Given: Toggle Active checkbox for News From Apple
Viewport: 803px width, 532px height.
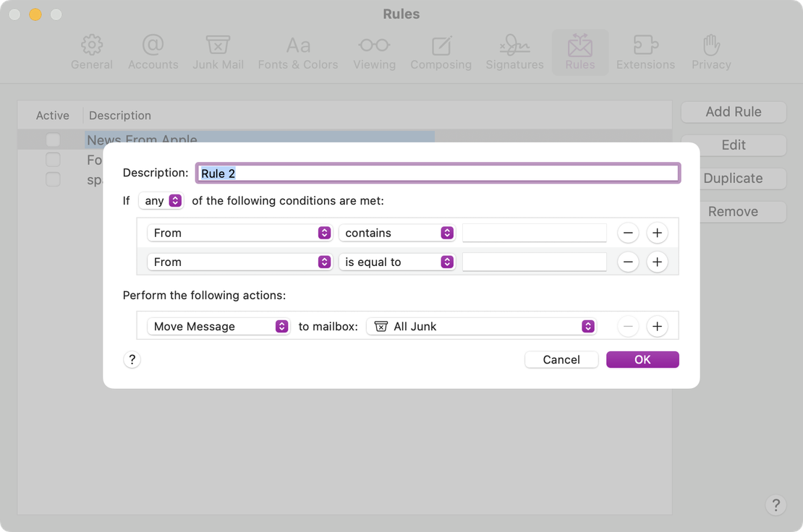Looking at the screenshot, I should click(x=53, y=139).
